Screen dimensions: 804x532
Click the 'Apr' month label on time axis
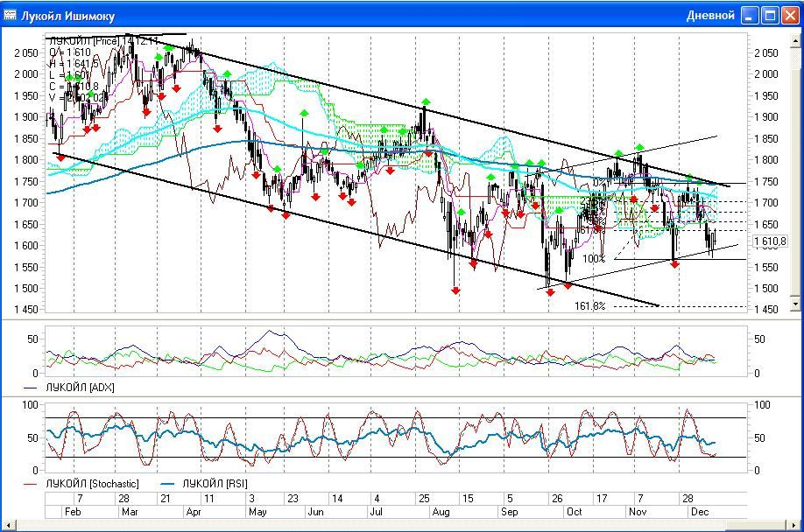(194, 512)
